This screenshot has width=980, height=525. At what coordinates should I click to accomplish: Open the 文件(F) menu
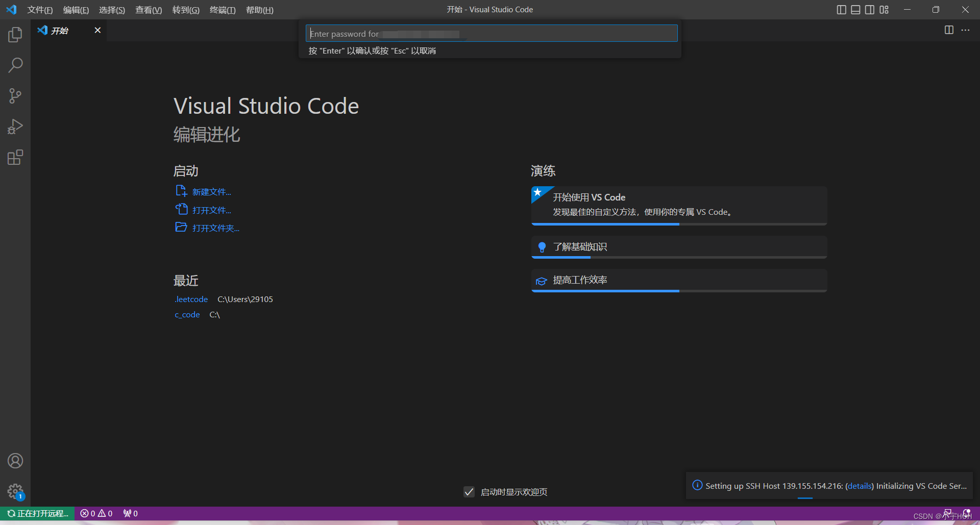coord(40,10)
